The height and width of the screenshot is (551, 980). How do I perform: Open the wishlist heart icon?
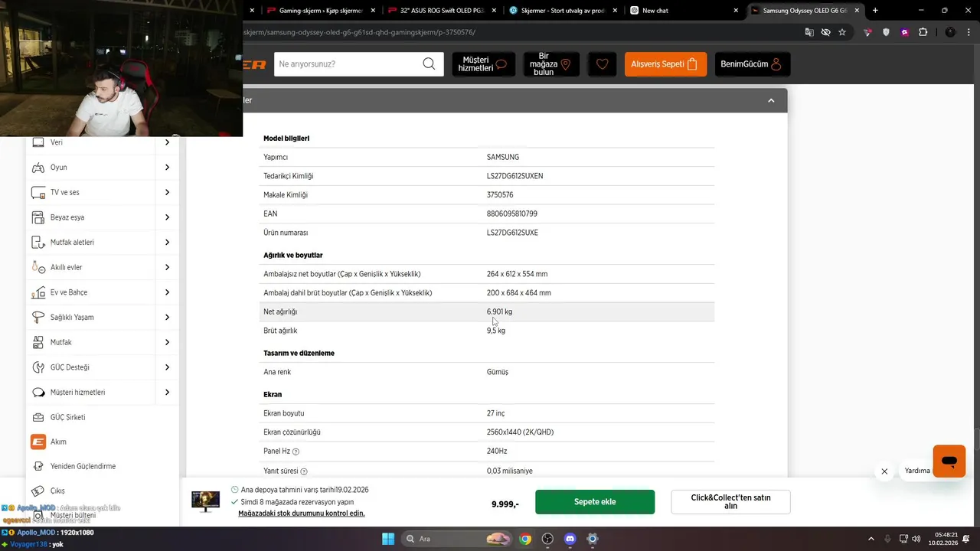coord(602,64)
